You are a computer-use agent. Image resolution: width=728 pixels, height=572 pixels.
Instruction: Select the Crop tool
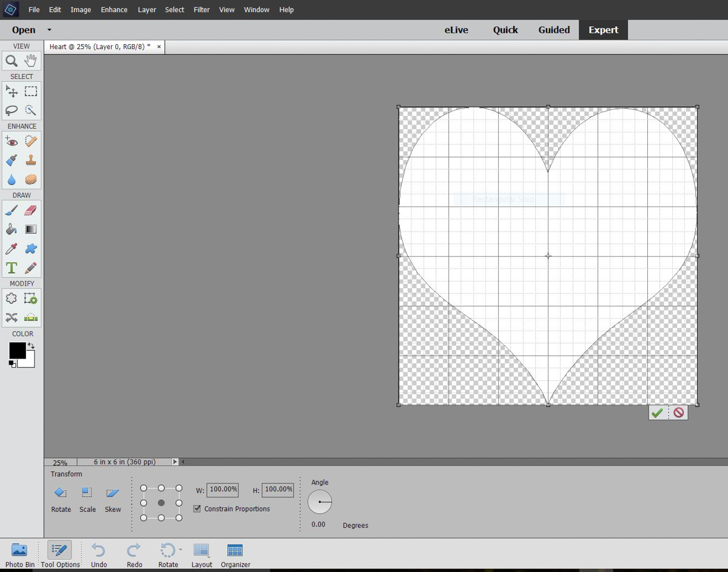pos(12,298)
